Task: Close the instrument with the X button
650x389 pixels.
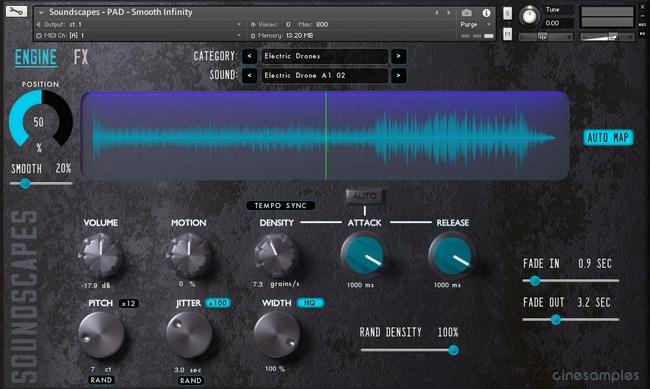Action: [642, 7]
